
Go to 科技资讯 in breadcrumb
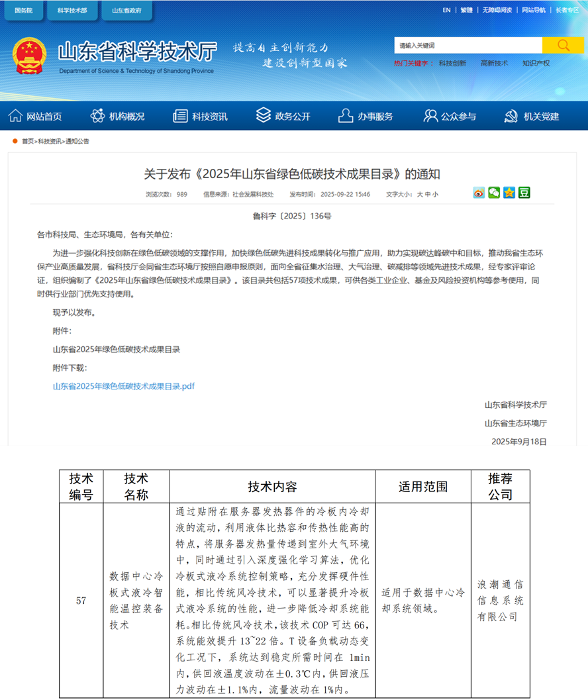coord(50,141)
